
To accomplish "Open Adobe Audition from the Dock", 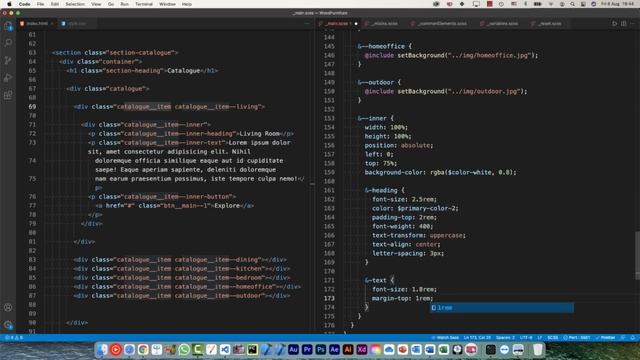I will 293,349.
